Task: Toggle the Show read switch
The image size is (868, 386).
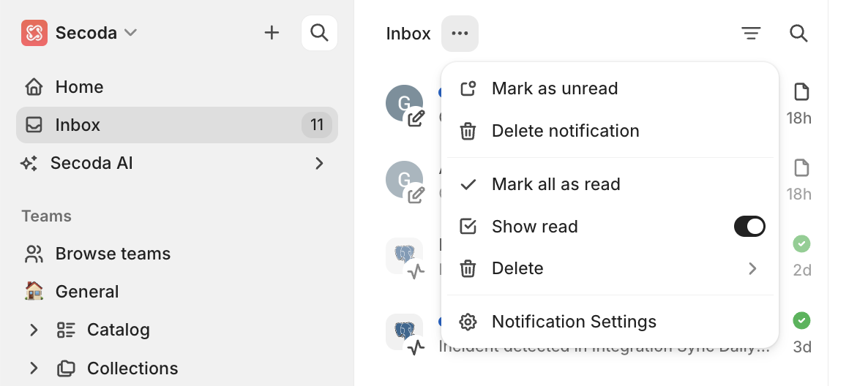Action: pyautogui.click(x=749, y=227)
